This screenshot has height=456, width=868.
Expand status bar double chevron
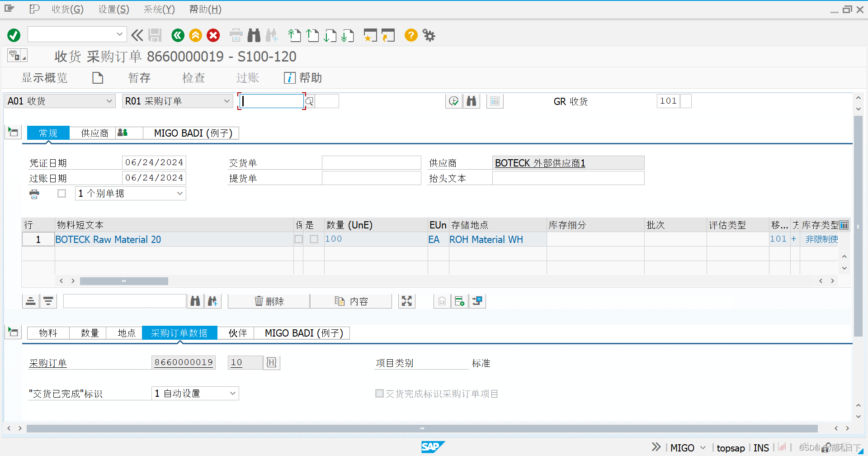pyautogui.click(x=656, y=447)
